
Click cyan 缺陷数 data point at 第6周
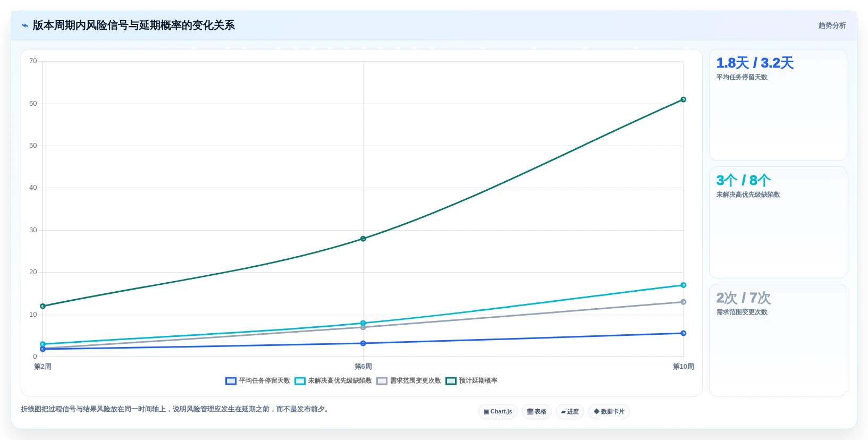[363, 323]
